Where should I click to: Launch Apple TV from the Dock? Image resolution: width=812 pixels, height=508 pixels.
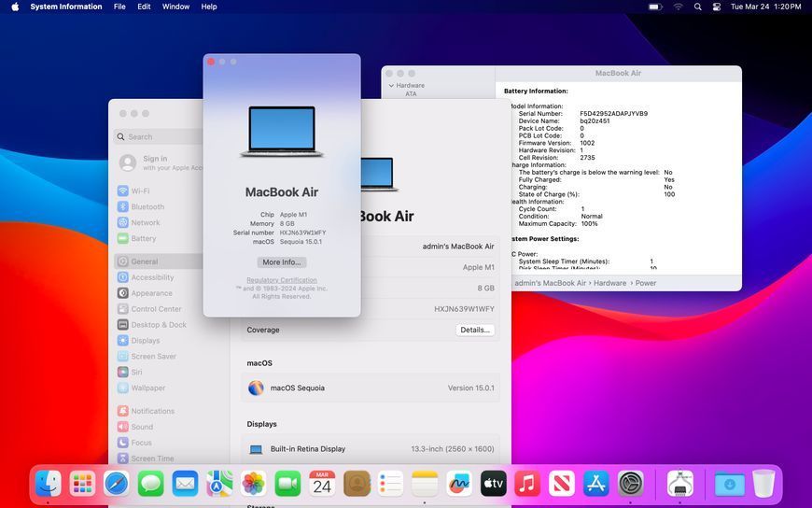[x=493, y=483]
